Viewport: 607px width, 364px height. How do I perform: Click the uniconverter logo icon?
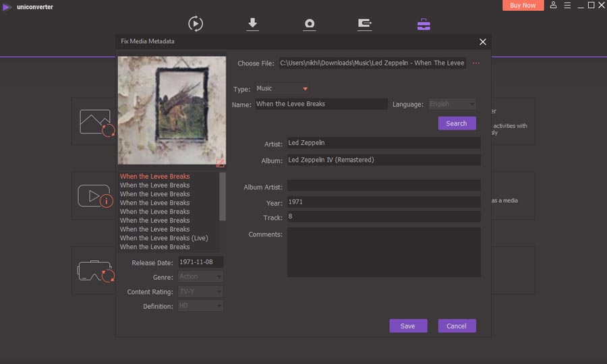(x=7, y=7)
